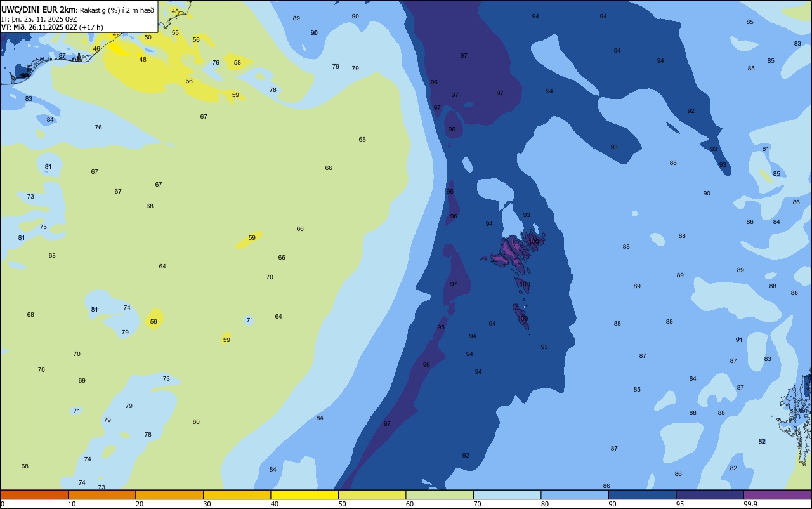The height and width of the screenshot is (509, 812).
Task: Click the purple above-99.9 legend swatch
Action: [777, 494]
